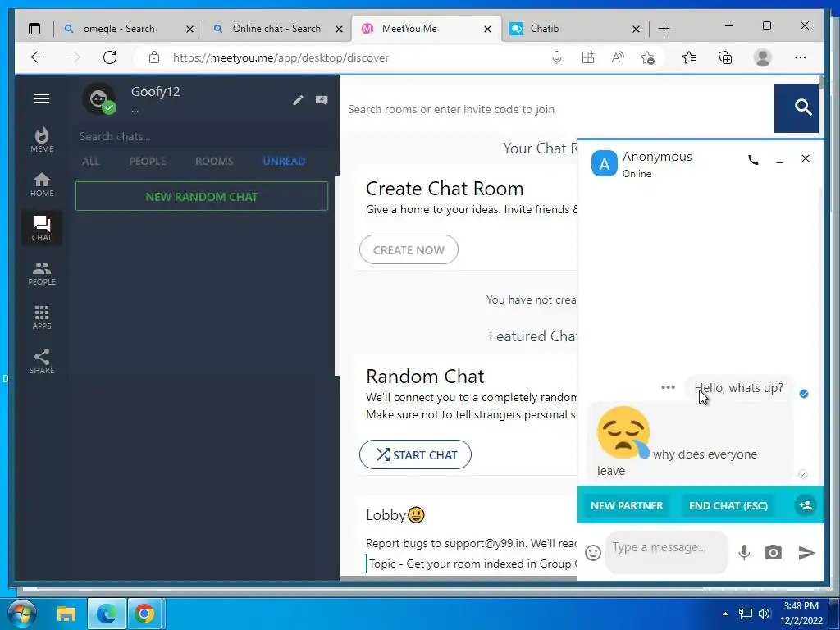Click the address bar URL
Screen dimensions: 840x630
pos(281,58)
